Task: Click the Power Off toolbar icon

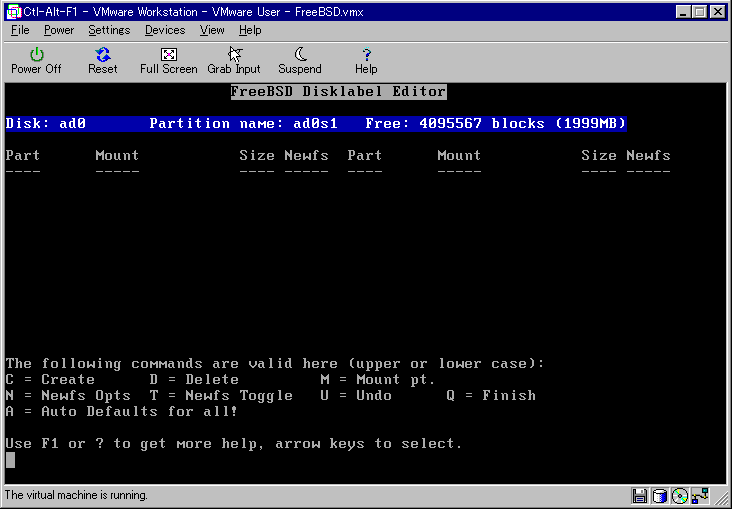Action: 36,55
